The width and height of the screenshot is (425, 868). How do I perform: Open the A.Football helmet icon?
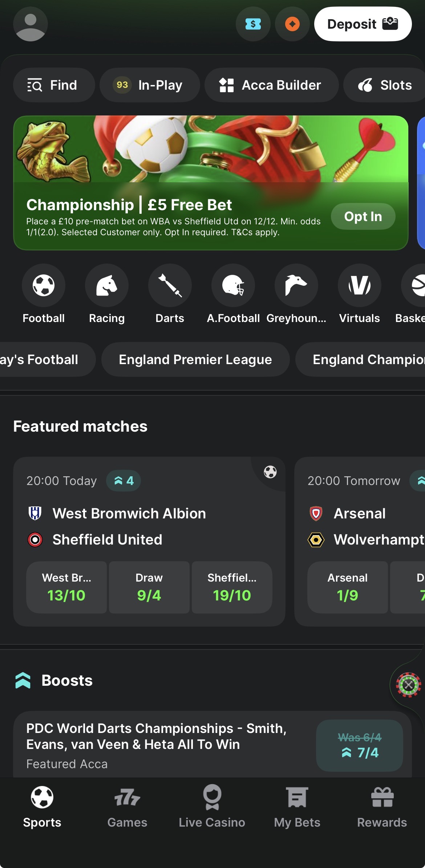[x=233, y=286]
